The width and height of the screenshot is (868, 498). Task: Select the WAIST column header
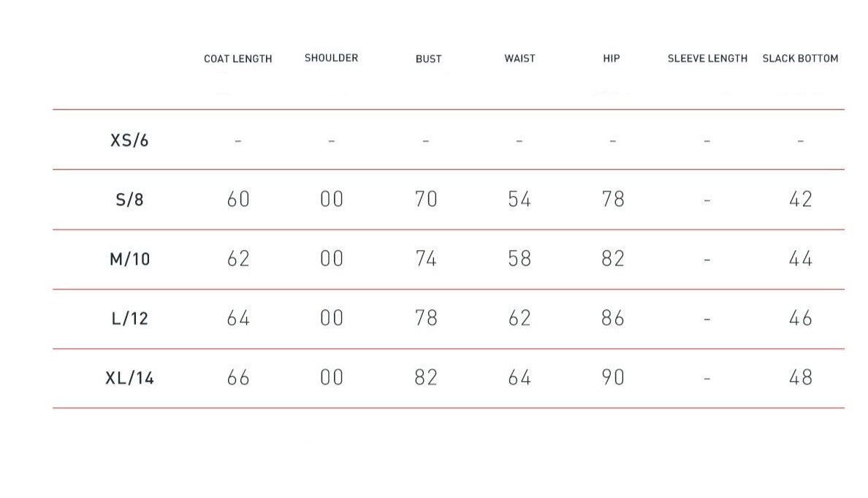(x=519, y=58)
